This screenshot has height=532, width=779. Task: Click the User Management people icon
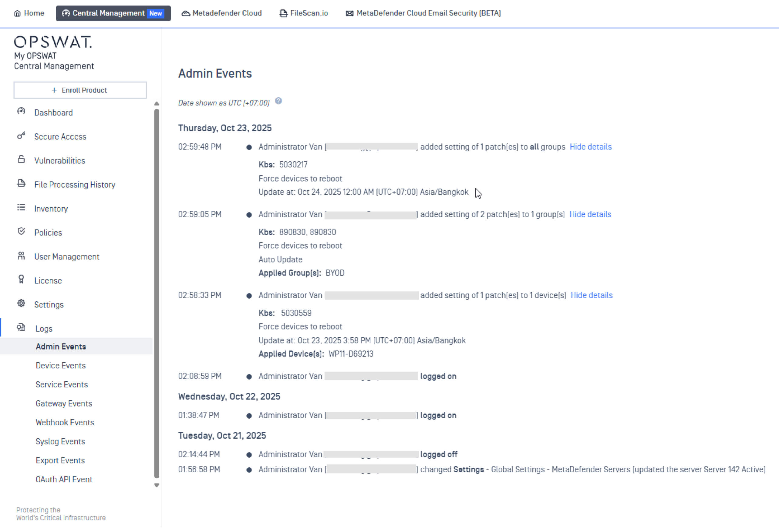pos(21,256)
